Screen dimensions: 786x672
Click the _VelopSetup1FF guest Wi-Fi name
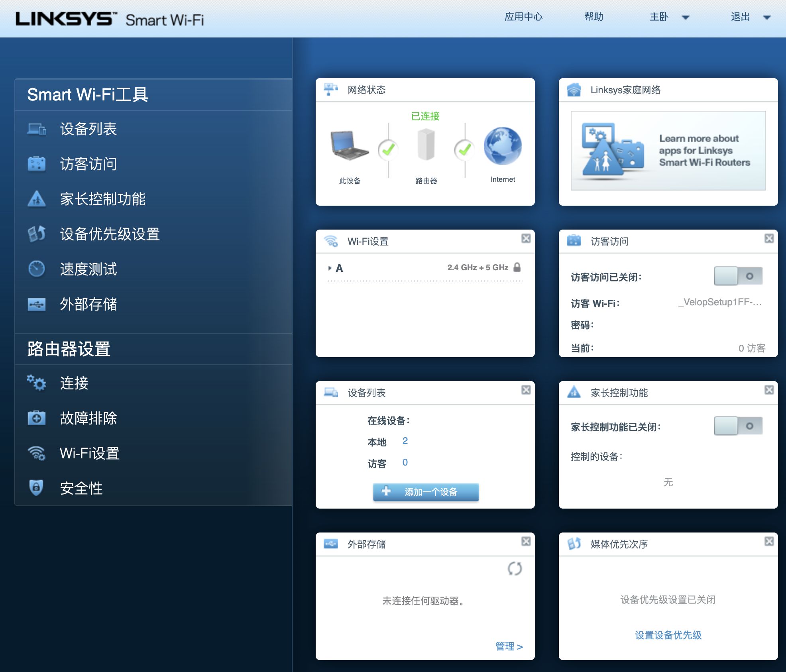pyautogui.click(x=720, y=302)
